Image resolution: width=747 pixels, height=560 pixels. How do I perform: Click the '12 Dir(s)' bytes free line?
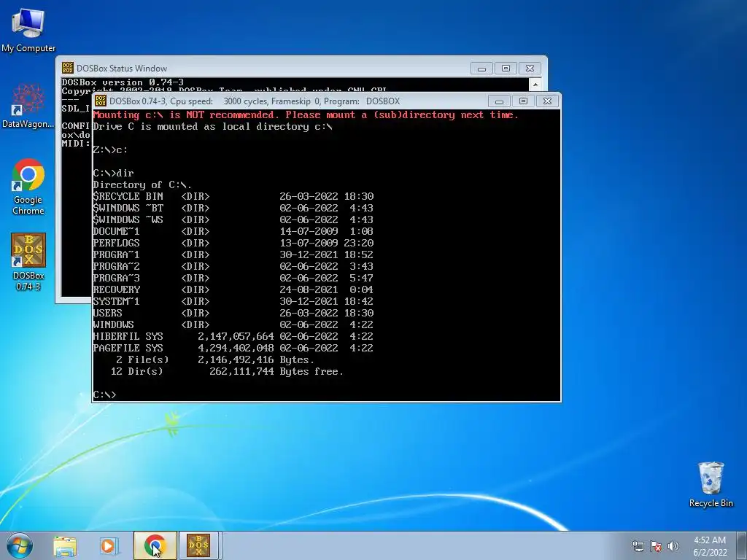tap(227, 371)
